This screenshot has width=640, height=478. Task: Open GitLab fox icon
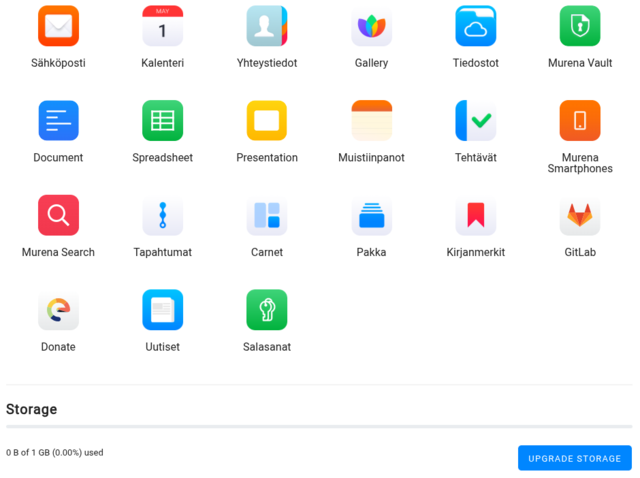pos(580,215)
